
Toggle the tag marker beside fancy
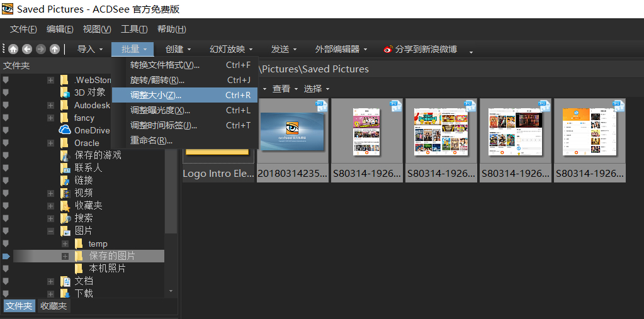[x=6, y=118]
